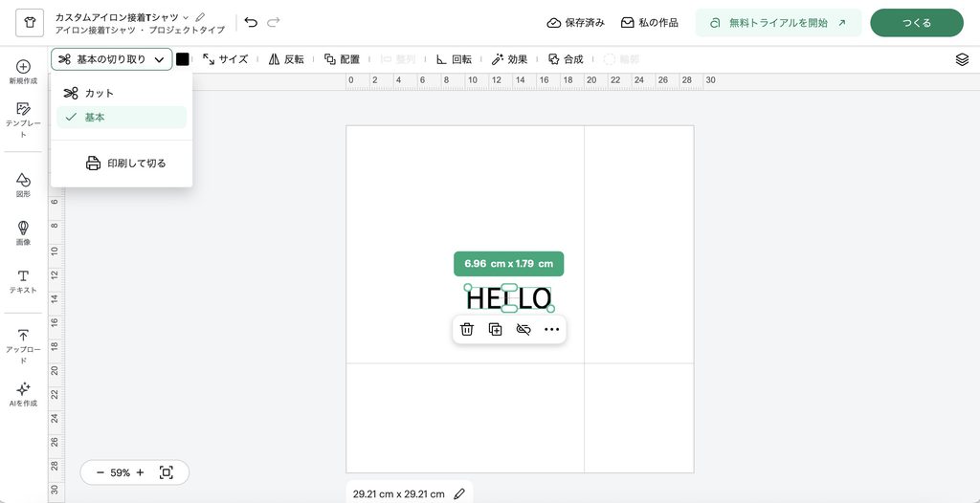Duplicate selection with the copy icon

[x=495, y=329]
